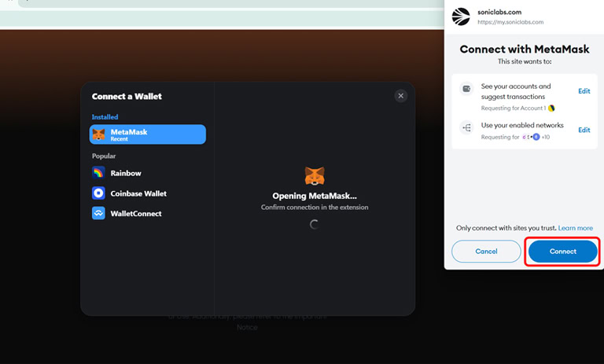Select the MetaMask wallet option

tap(148, 134)
